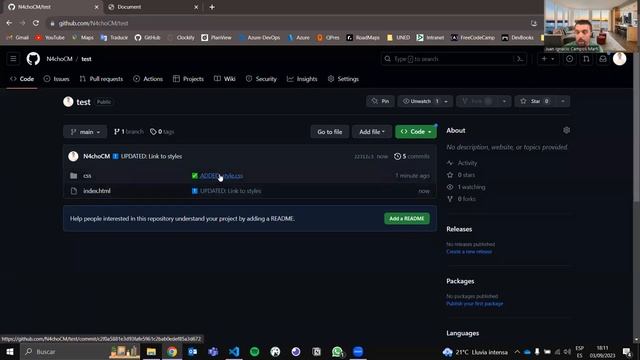640x360 pixels.
Task: Click the GitHub Octocat logo
Action: pos(33,59)
